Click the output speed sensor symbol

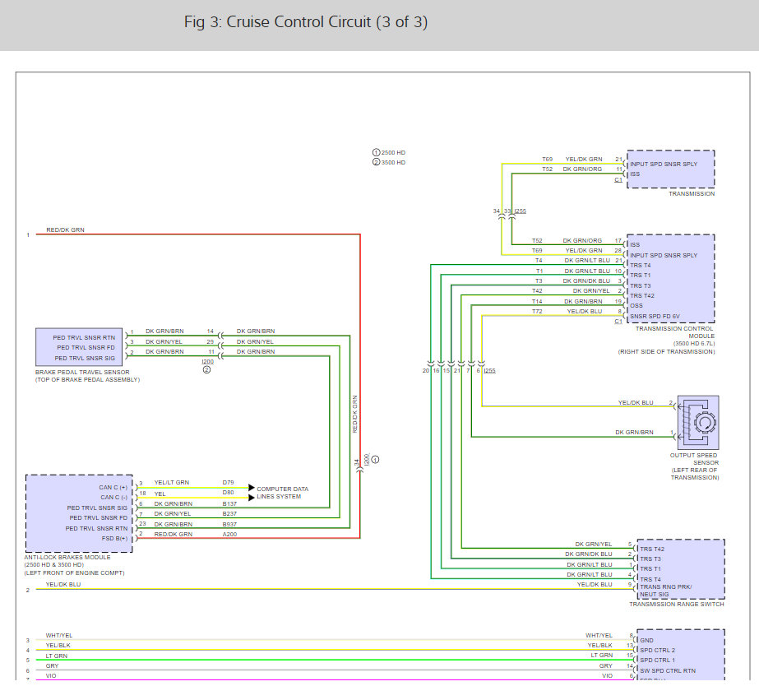698,423
